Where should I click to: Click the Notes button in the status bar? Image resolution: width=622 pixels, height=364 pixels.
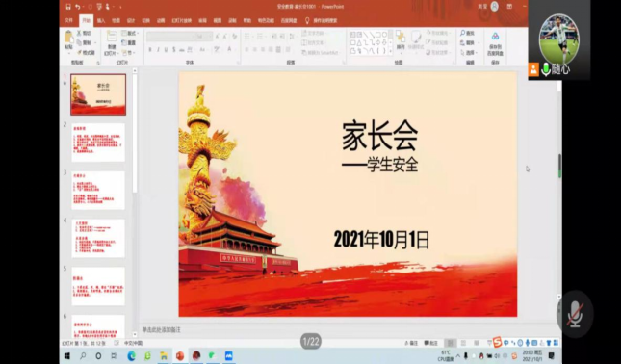coord(411,343)
